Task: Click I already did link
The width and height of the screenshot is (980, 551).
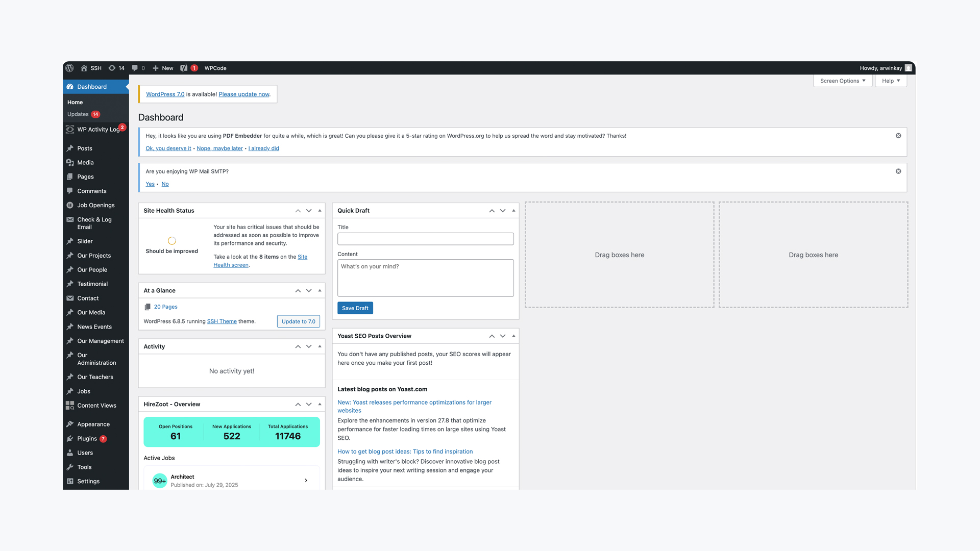Action: coord(264,148)
